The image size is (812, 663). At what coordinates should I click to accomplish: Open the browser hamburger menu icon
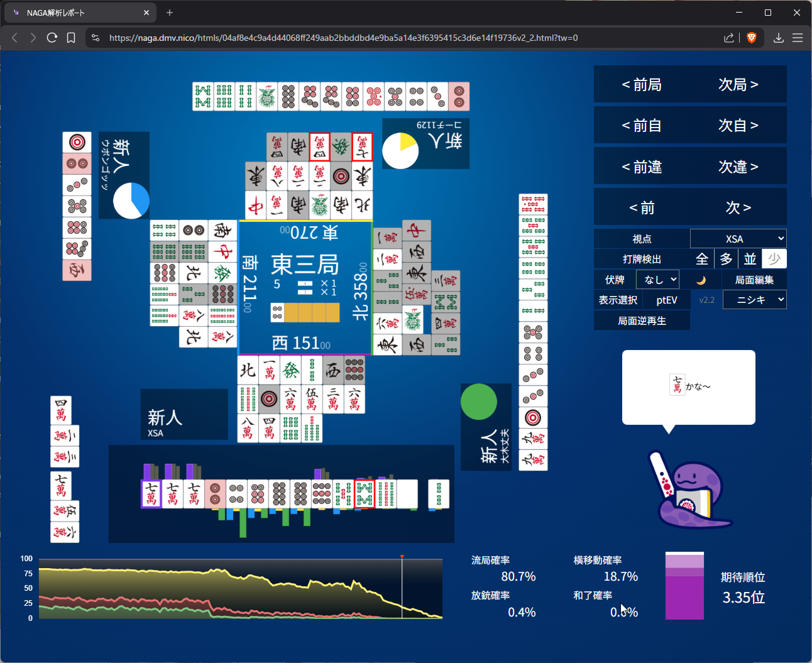click(x=798, y=38)
